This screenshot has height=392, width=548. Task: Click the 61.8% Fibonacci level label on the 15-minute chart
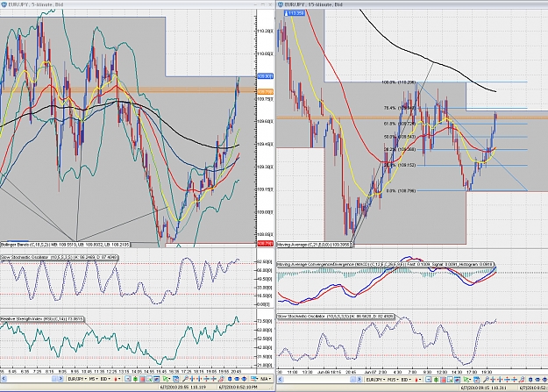coord(400,124)
